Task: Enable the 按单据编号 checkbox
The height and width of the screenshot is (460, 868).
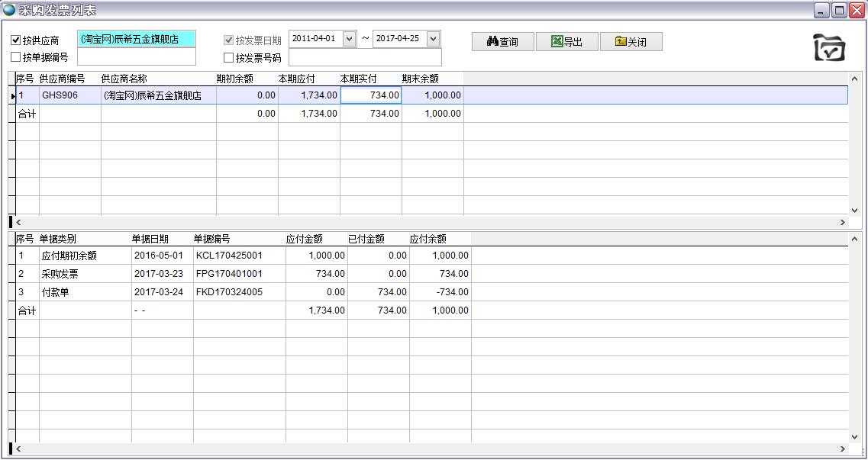Action: 16,57
